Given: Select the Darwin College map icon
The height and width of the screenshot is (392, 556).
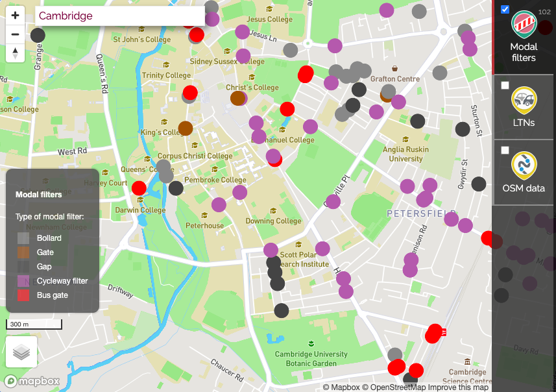Looking at the screenshot, I should coord(140,200).
